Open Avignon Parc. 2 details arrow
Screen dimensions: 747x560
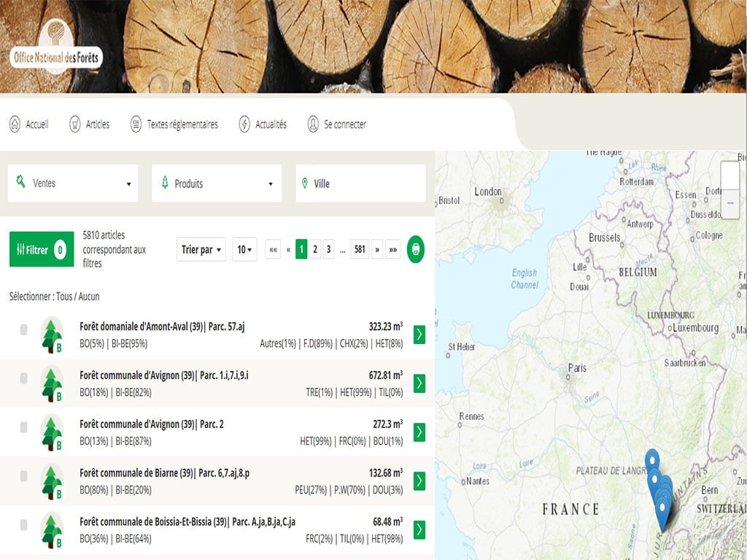point(419,432)
